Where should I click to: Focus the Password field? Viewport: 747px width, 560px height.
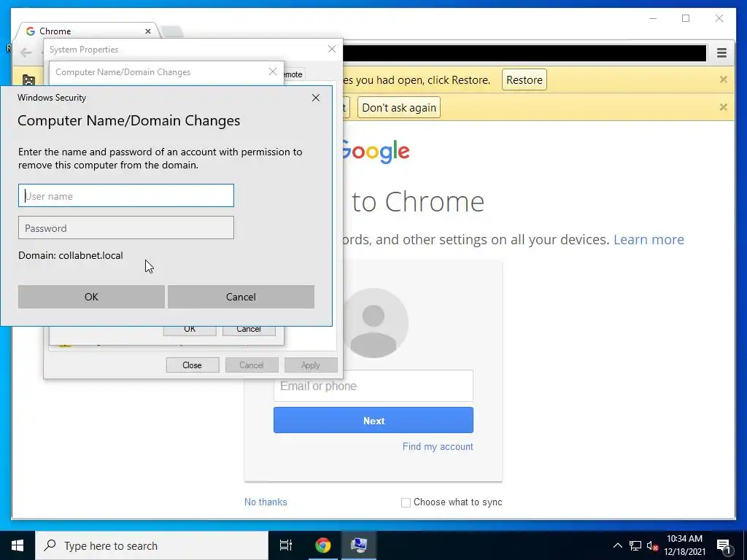coord(126,227)
